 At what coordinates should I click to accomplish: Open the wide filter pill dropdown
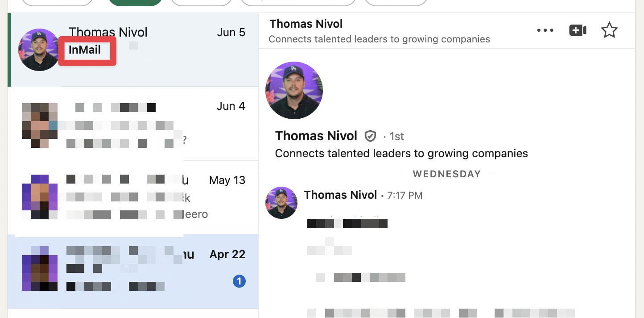coord(298,2)
